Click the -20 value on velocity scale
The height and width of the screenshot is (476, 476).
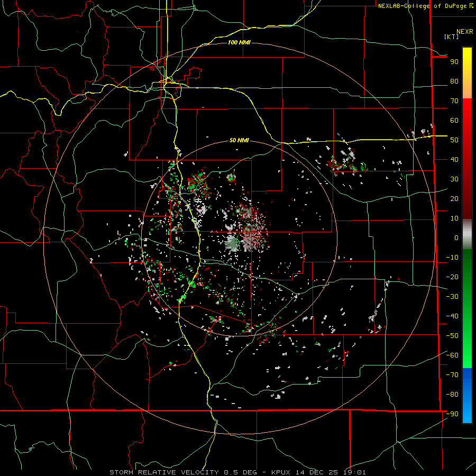click(452, 277)
